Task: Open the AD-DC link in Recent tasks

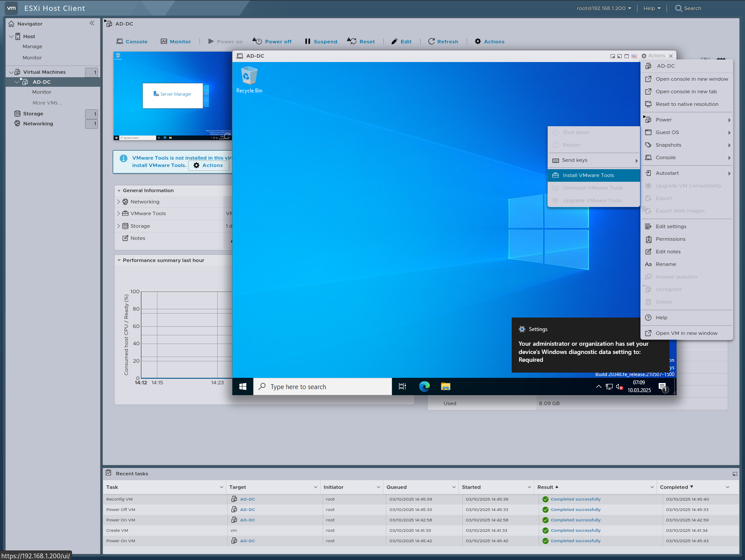Action: click(247, 499)
